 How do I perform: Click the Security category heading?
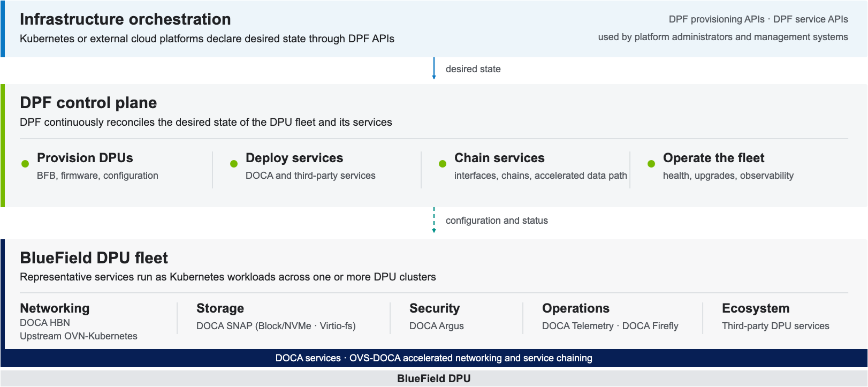435,308
